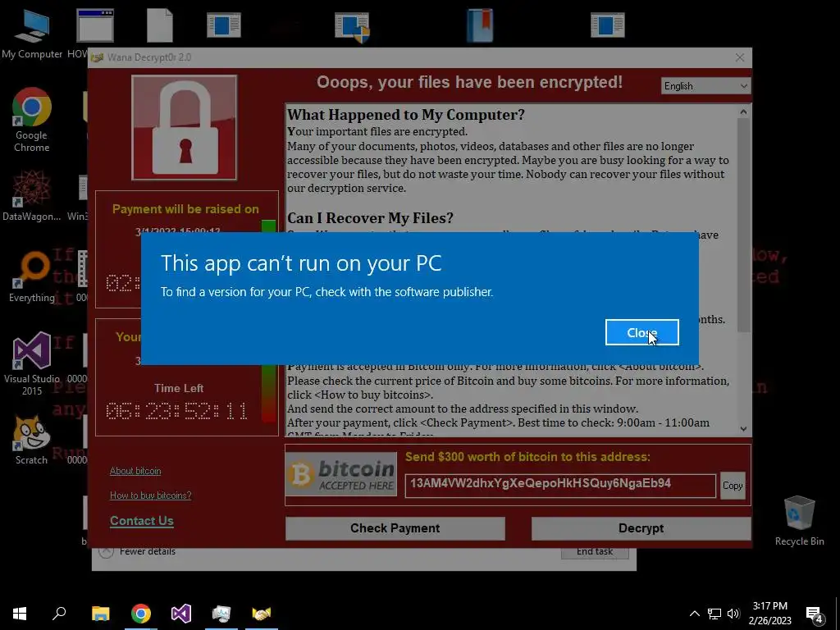840x630 pixels.
Task: Show hidden system tray icons
Action: tap(694, 614)
